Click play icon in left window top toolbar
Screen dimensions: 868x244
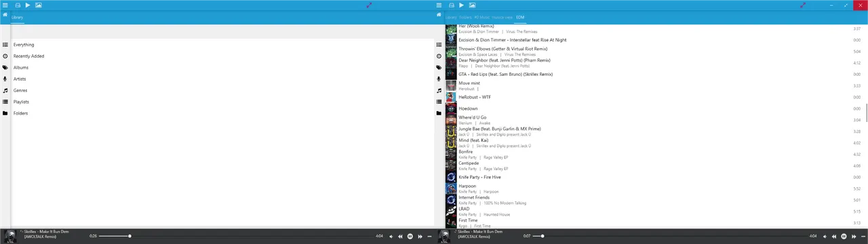point(28,5)
